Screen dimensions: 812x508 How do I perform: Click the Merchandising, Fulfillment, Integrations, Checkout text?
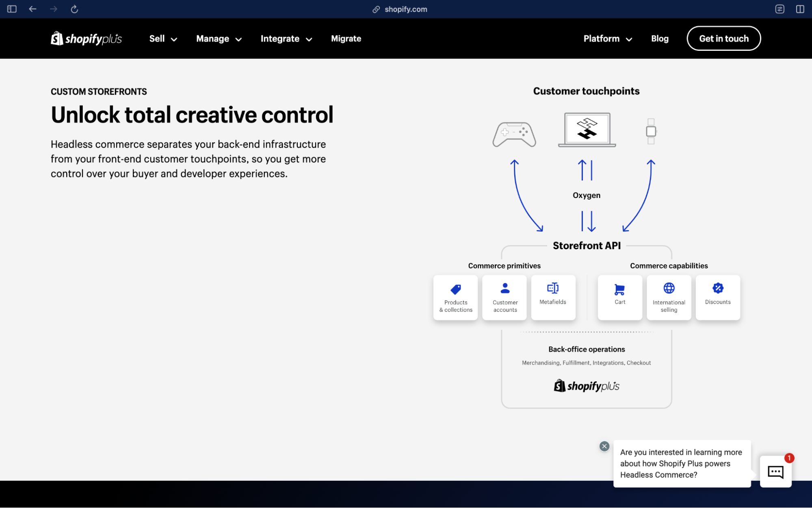(586, 363)
